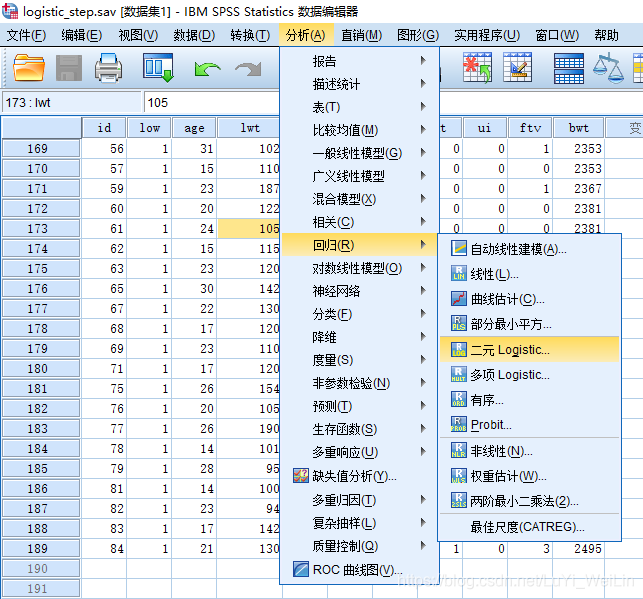The height and width of the screenshot is (599, 643).
Task: Click the LOG icon beside 二元 Logistic
Action: click(458, 349)
